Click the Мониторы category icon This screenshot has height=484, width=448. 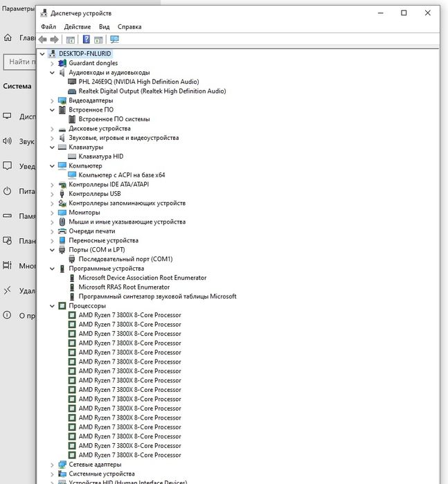tap(62, 213)
